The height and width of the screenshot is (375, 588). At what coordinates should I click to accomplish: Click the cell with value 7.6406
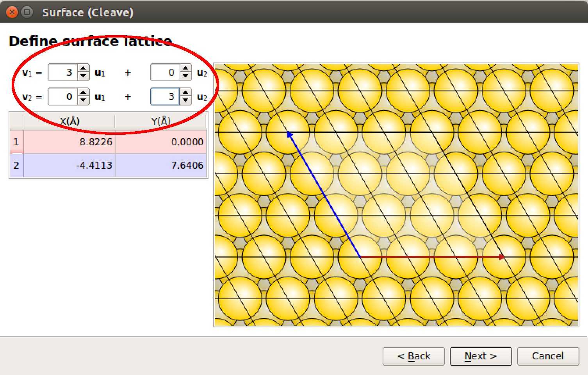pyautogui.click(x=161, y=165)
